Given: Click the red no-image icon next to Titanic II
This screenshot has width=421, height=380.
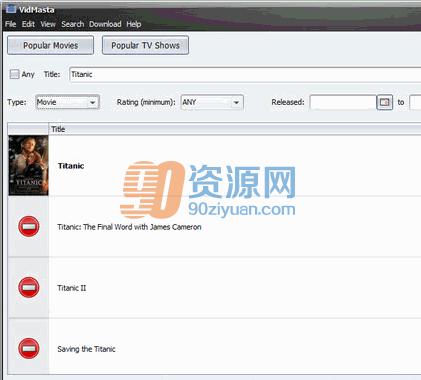Looking at the screenshot, I should 29,288.
